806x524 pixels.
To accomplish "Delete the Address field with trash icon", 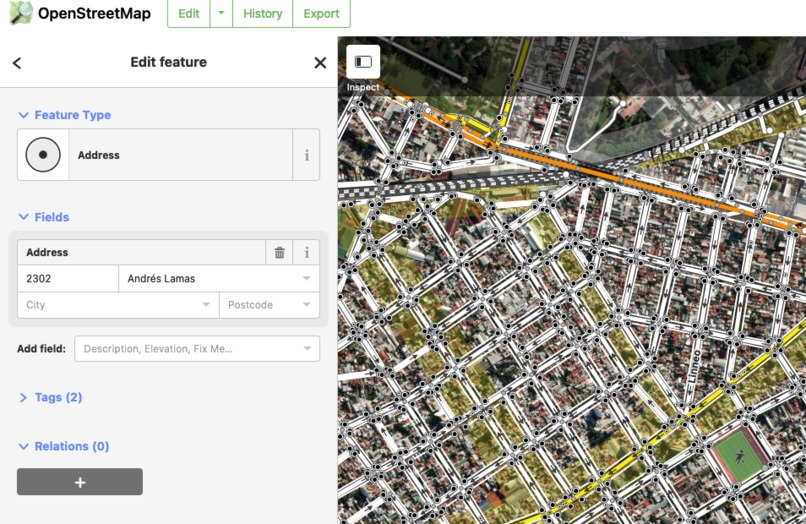I will 279,252.
